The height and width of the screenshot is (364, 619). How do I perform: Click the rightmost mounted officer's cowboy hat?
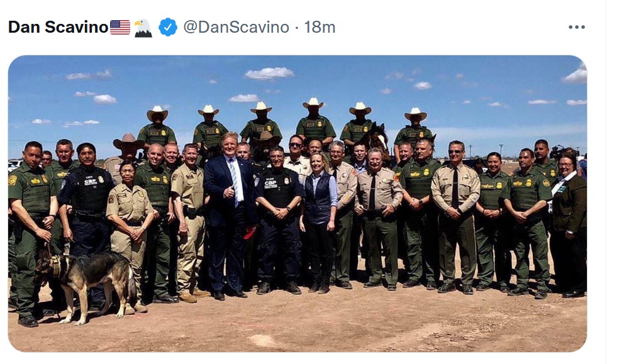pyautogui.click(x=416, y=114)
